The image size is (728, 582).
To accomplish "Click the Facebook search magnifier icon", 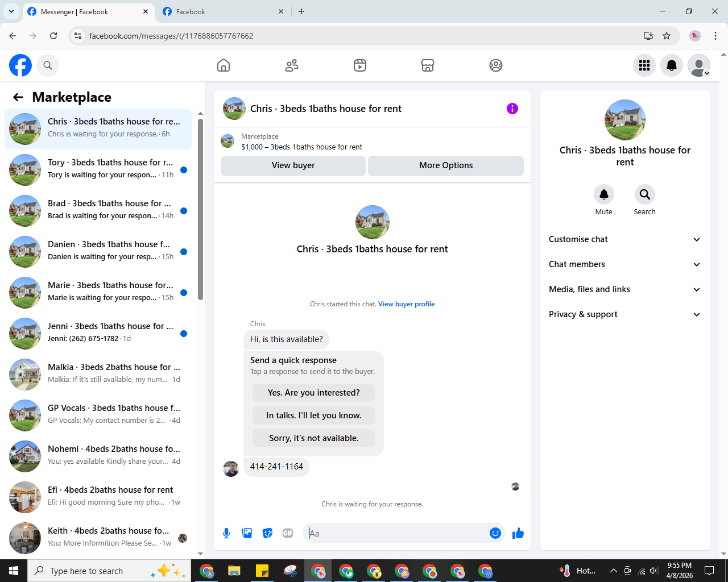I will click(x=48, y=65).
